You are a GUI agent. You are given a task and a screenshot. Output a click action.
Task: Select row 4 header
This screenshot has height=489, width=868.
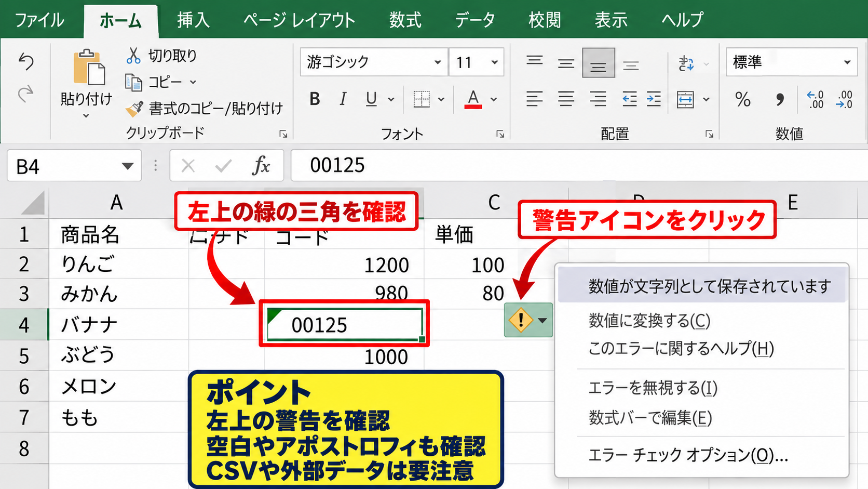pyautogui.click(x=24, y=325)
